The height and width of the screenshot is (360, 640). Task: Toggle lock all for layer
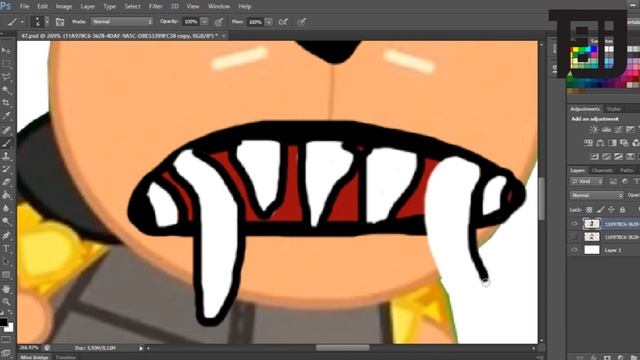[x=622, y=210]
